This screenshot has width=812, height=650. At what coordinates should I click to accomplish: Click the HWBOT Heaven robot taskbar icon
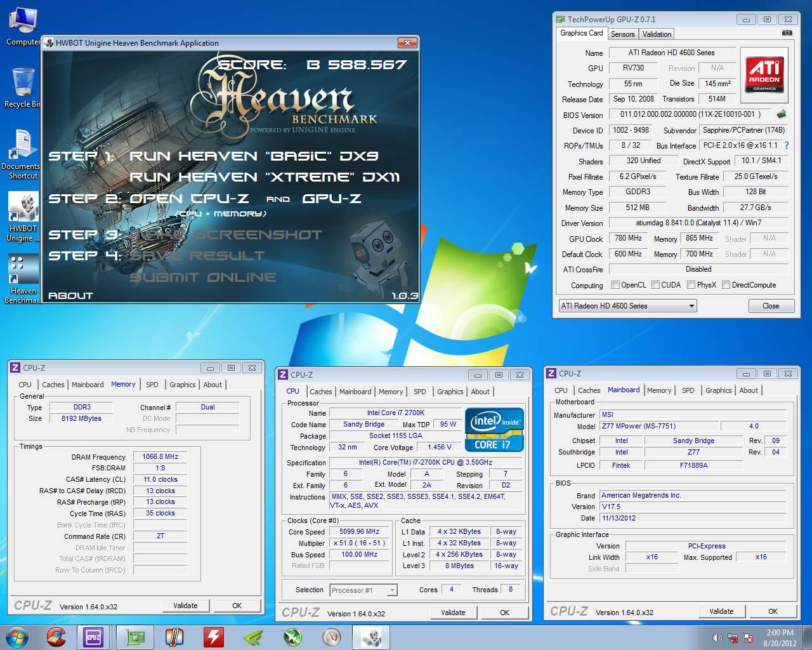coord(371,637)
